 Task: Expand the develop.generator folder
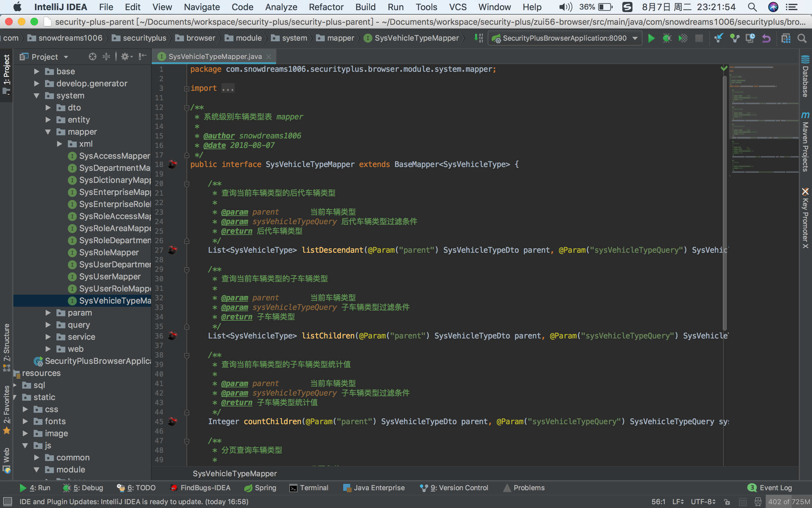(36, 83)
